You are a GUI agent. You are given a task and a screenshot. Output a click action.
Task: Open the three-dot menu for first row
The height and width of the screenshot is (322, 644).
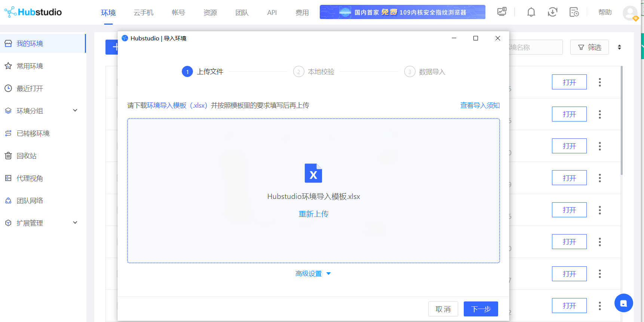[x=599, y=82]
